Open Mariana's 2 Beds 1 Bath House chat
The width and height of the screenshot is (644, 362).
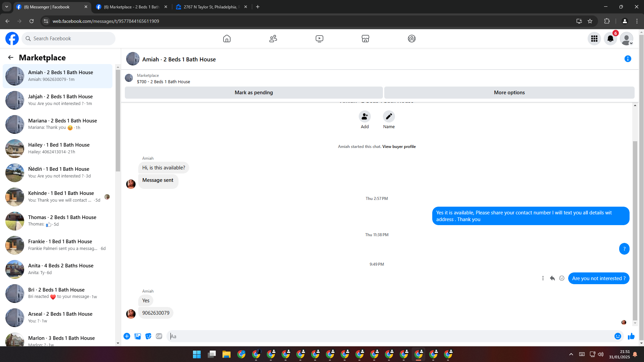click(x=58, y=124)
